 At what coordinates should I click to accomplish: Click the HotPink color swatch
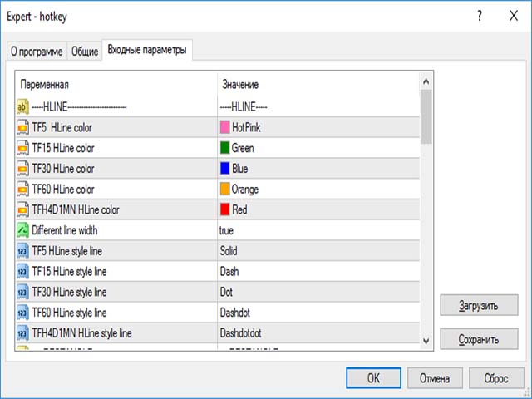click(224, 128)
